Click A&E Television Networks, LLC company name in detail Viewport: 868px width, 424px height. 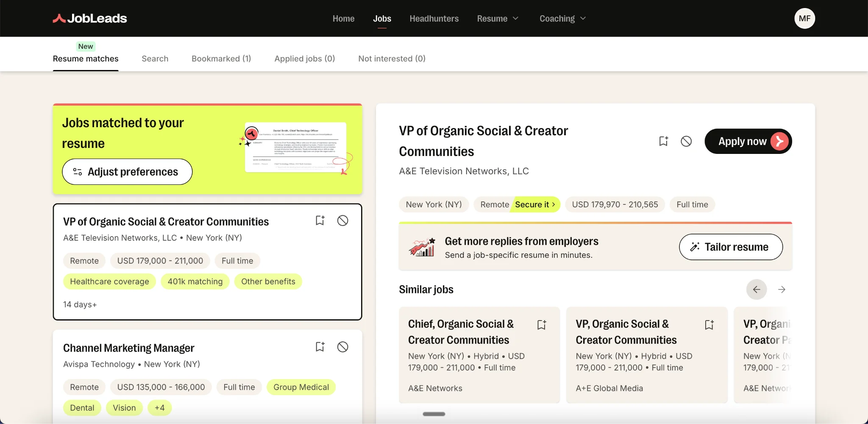[464, 171]
